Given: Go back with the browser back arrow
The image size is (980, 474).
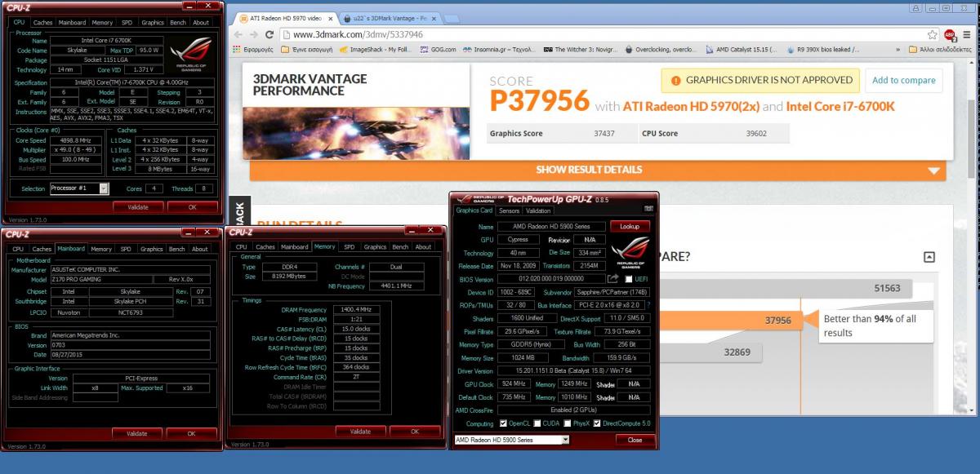Looking at the screenshot, I should click(x=238, y=34).
